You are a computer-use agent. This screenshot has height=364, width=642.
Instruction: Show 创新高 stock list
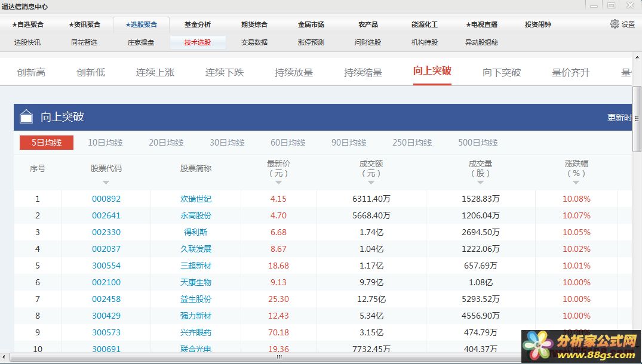coord(31,73)
